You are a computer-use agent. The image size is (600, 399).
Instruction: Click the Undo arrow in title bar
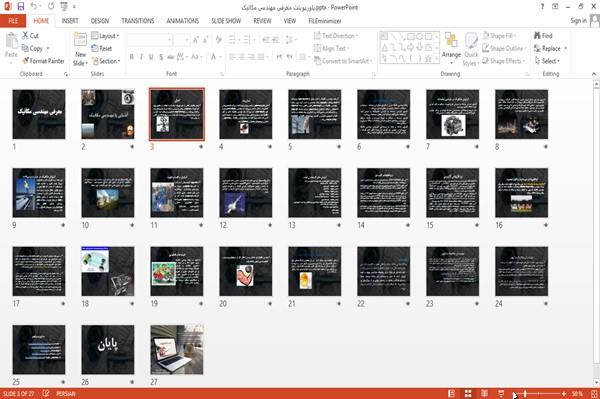pyautogui.click(x=34, y=7)
